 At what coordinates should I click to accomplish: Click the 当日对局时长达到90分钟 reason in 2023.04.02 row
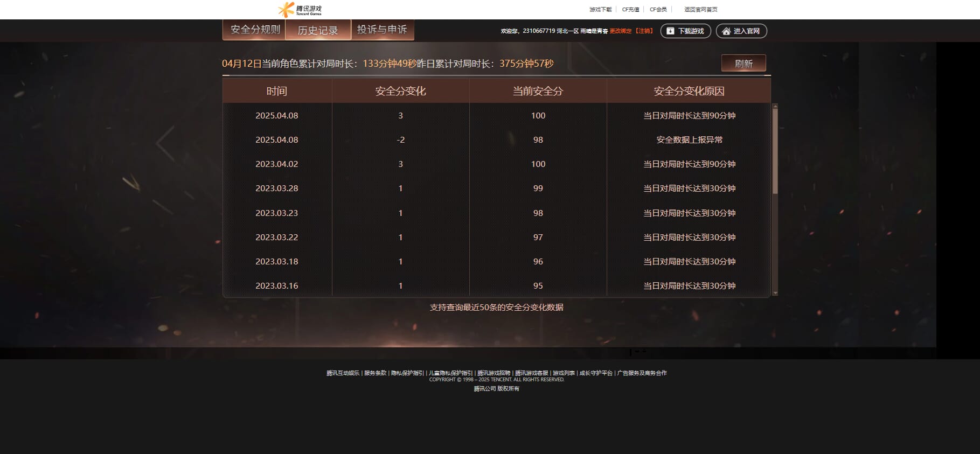pyautogui.click(x=690, y=164)
